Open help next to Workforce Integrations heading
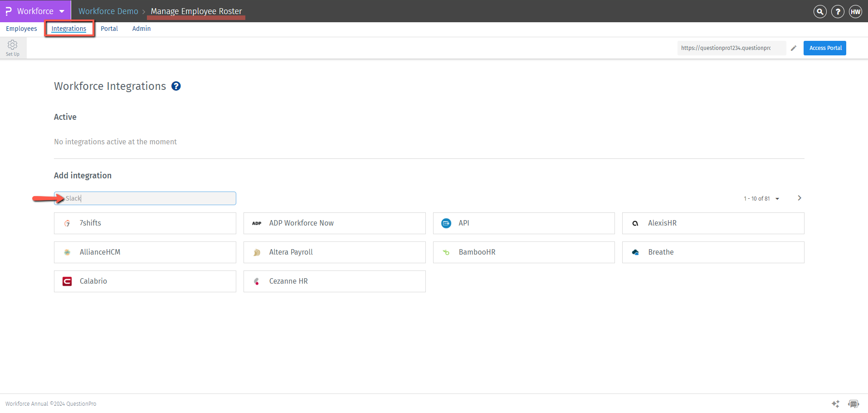 click(x=176, y=86)
